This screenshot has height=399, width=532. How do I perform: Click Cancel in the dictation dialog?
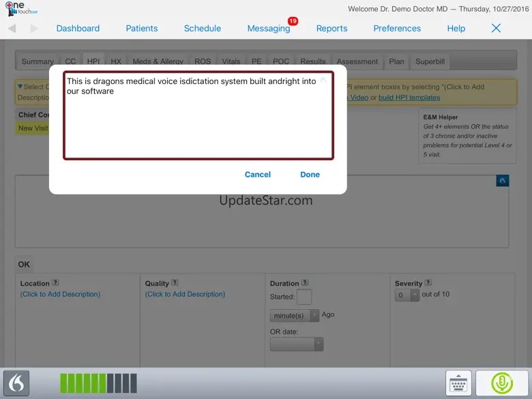click(258, 175)
